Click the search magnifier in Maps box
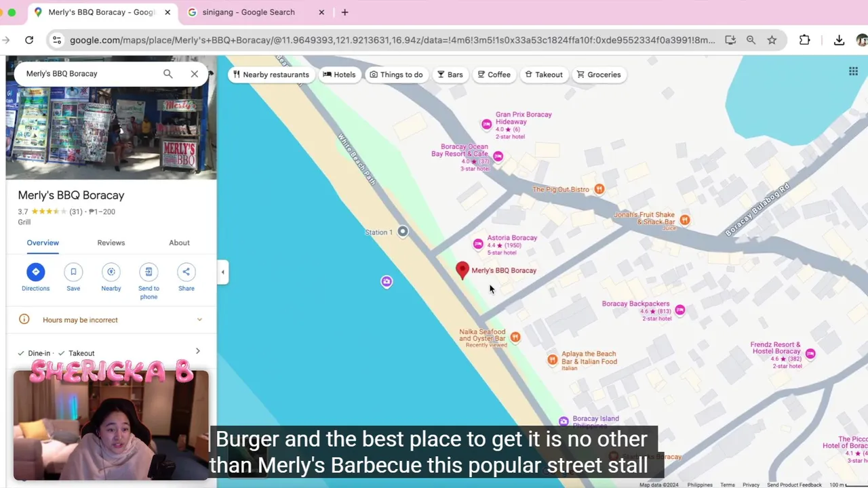This screenshot has height=488, width=868. (167, 74)
